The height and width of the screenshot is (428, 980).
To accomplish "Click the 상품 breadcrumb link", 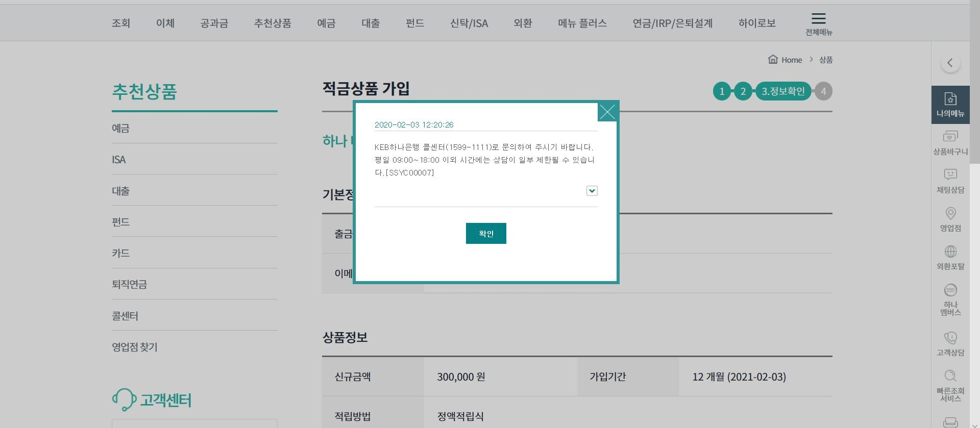I will tap(826, 60).
